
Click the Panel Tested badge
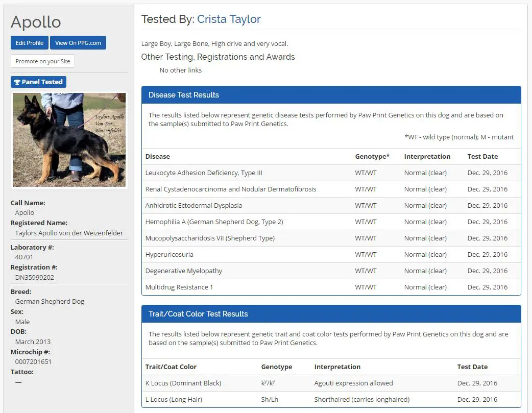point(38,82)
